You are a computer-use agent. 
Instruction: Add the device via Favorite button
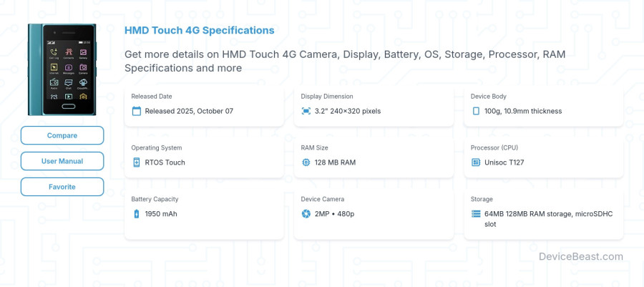click(62, 187)
